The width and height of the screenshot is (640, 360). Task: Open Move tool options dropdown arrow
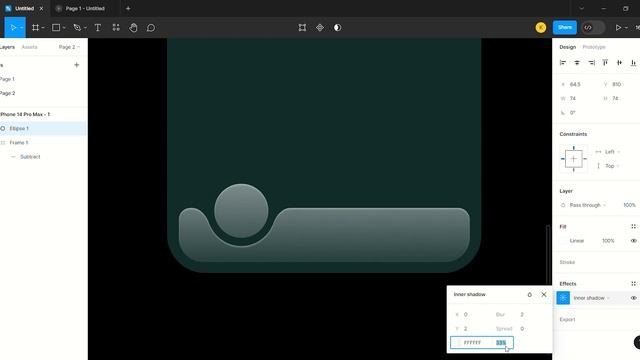[22, 28]
